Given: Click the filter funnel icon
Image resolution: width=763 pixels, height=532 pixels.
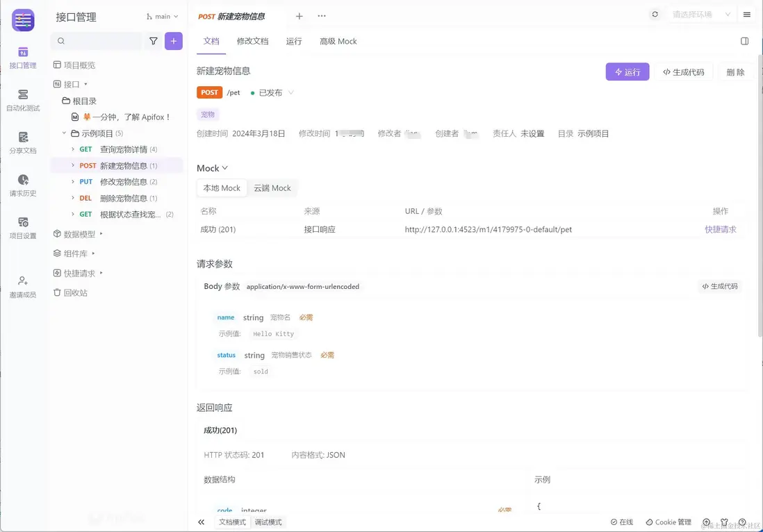Looking at the screenshot, I should click(154, 41).
